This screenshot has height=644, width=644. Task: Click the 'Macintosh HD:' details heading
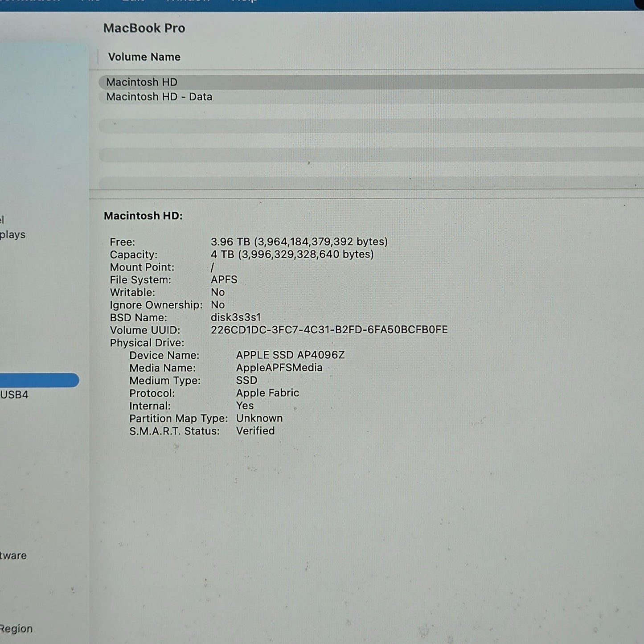click(x=143, y=216)
